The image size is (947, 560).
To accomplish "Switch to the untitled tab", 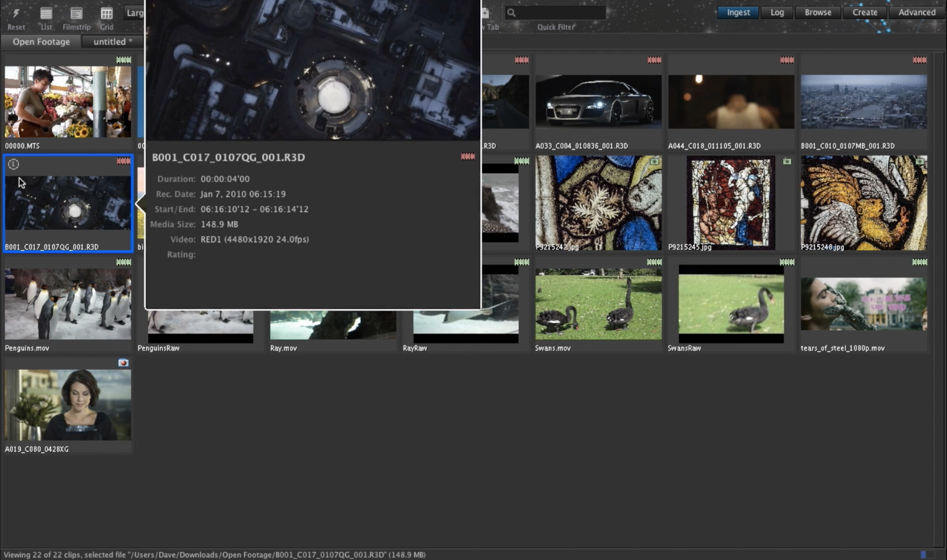I will 112,41.
